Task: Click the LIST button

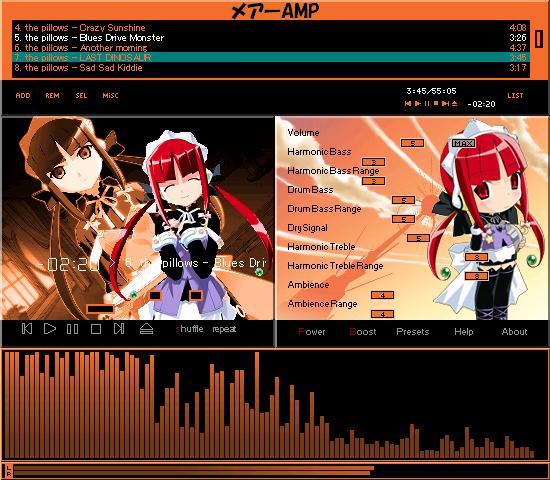Action: pos(515,95)
